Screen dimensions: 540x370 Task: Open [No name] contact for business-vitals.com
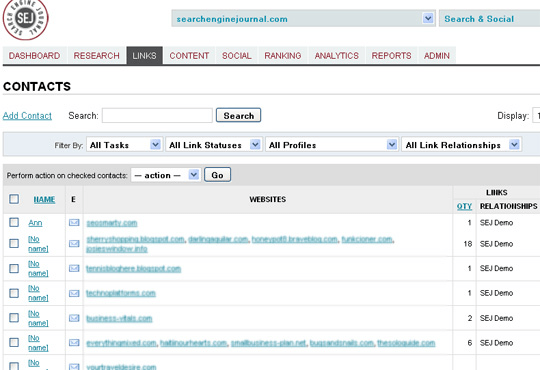pos(38,318)
